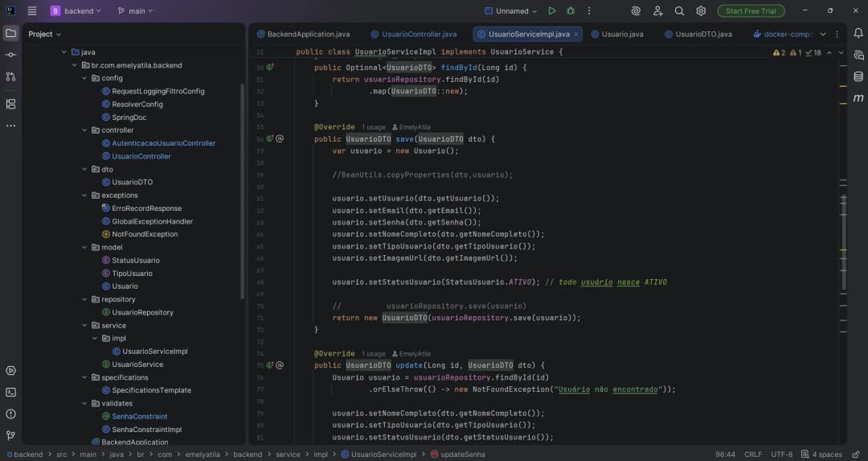868x461 pixels.
Task: Open the Pull Requests tool window
Action: 10,76
